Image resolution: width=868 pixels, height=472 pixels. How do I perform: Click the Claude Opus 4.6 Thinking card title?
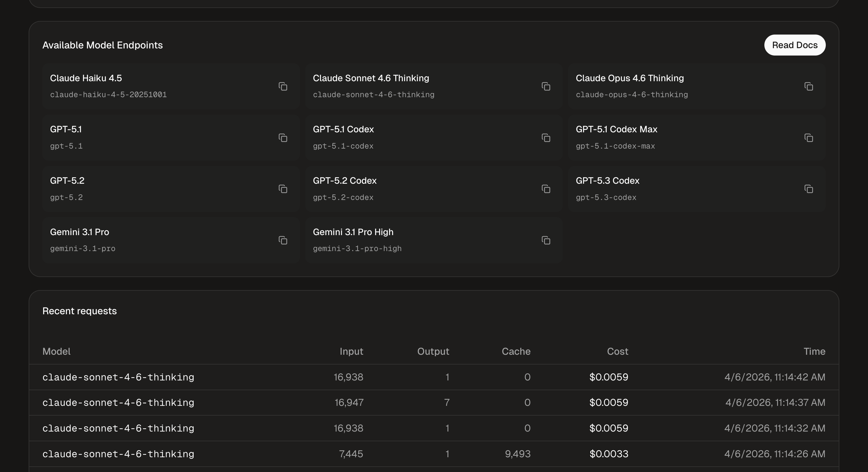tap(629, 78)
